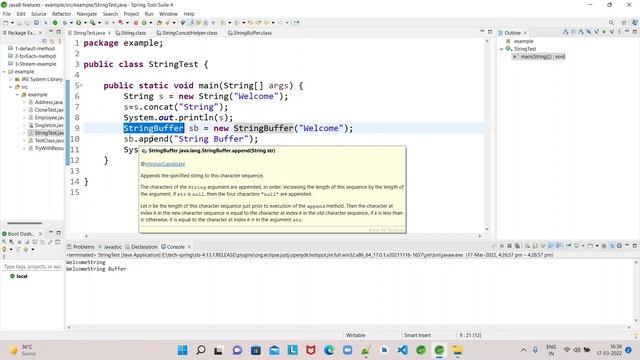Open the Javadoc view tab
The image size is (640, 360).
pos(110,247)
